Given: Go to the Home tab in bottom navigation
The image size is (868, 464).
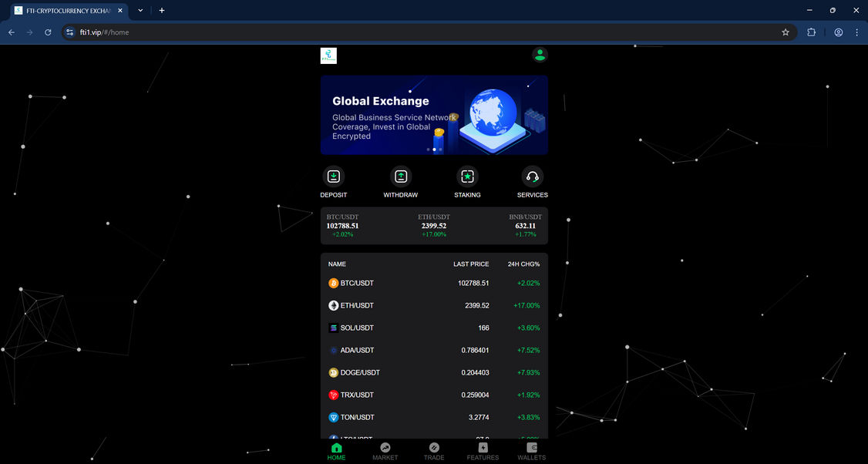Looking at the screenshot, I should pos(336,452).
